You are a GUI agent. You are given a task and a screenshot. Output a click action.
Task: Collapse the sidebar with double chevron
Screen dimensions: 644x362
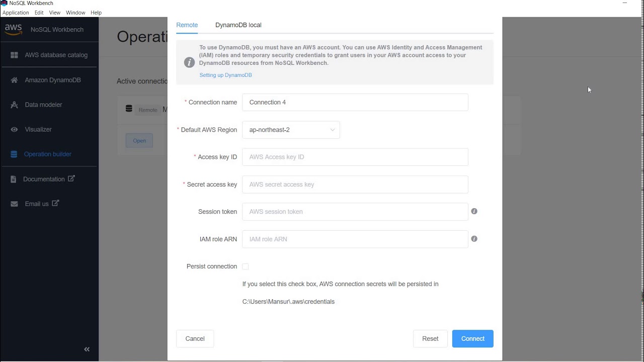point(87,349)
